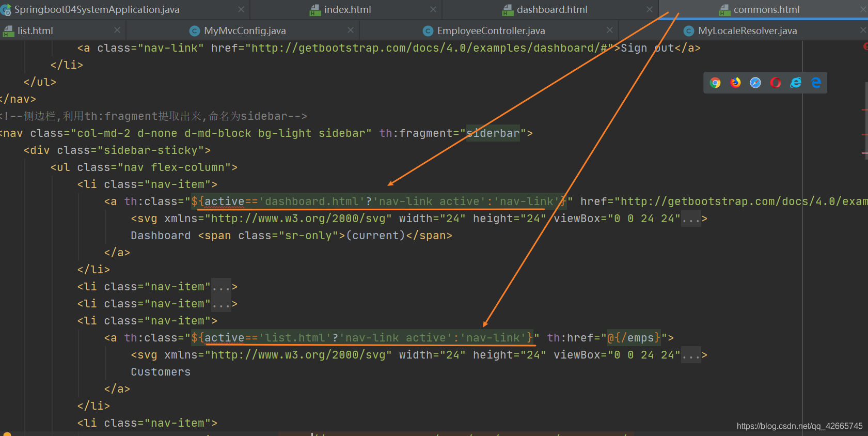Click the Chinese sidebar comment line

(153, 116)
